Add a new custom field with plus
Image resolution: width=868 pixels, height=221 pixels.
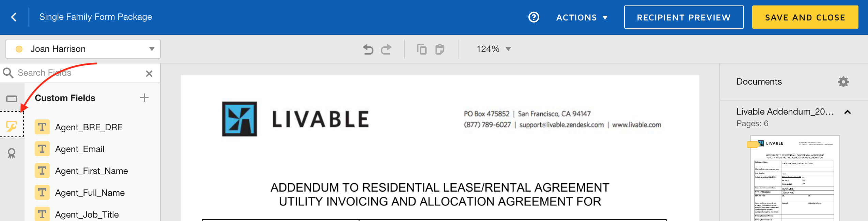point(144,98)
